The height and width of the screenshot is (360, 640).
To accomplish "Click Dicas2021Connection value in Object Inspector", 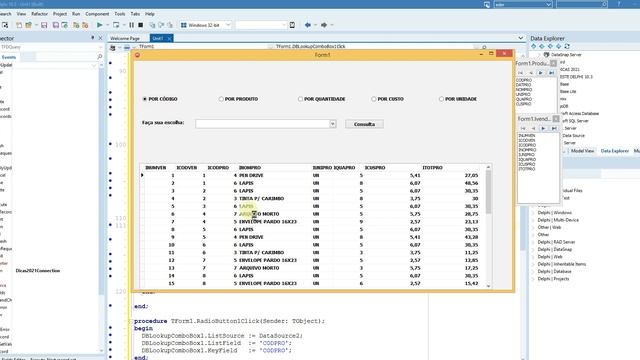I will click(x=38, y=271).
